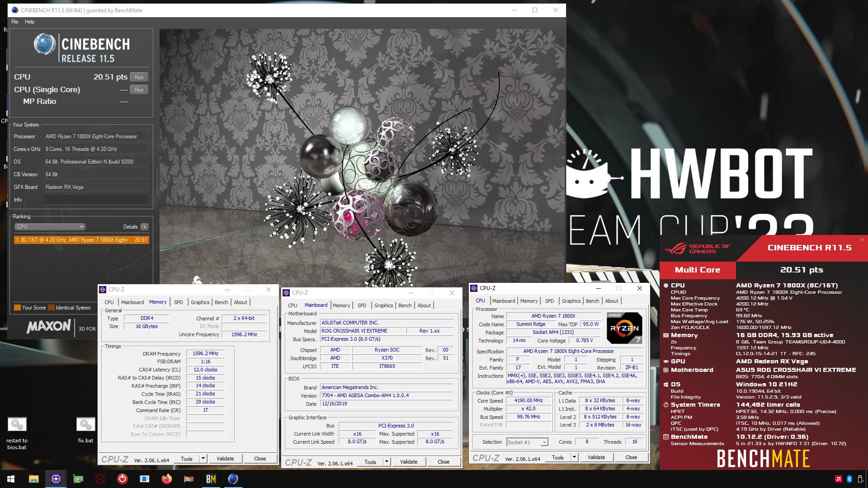
Task: Click the GPU icon in BenchMate panel
Action: [x=666, y=361]
